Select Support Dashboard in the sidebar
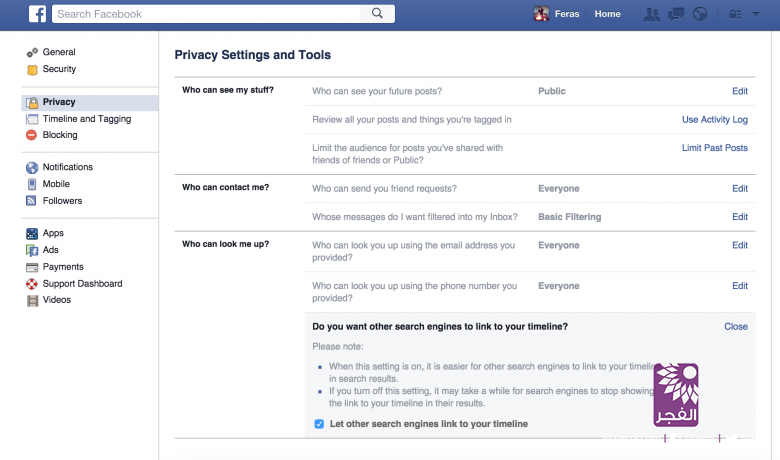The image size is (780, 460). (82, 284)
